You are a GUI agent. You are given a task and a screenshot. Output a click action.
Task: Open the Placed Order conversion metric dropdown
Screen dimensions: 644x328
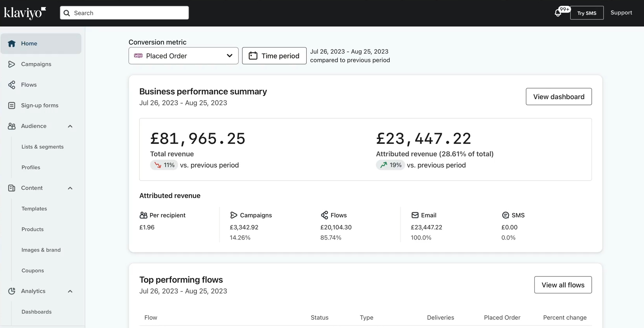pos(184,56)
